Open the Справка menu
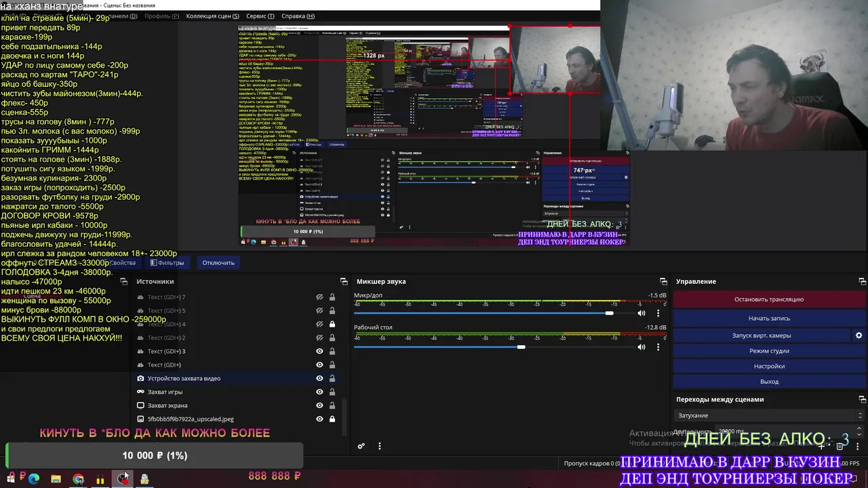868x488 pixels. point(298,16)
